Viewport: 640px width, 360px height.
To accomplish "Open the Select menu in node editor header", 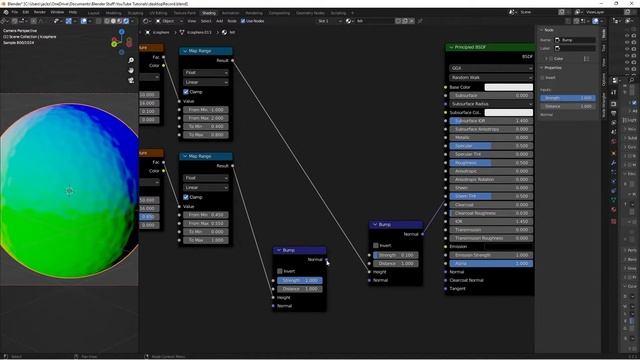I will (206, 21).
